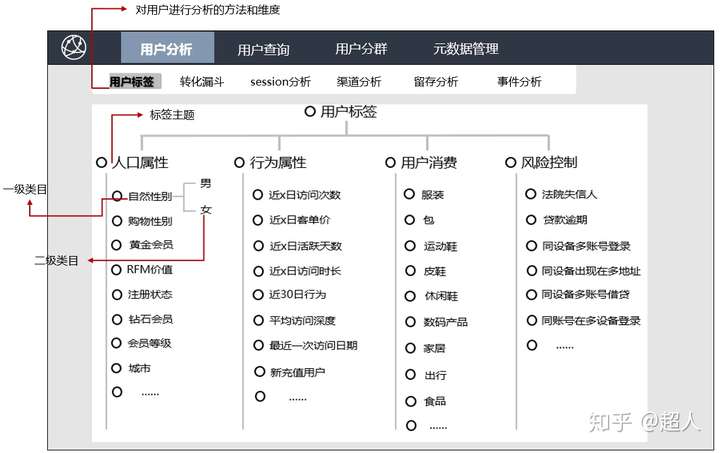Click 同设备多账号登录 label
The width and height of the screenshot is (720, 453).
pyautogui.click(x=586, y=246)
